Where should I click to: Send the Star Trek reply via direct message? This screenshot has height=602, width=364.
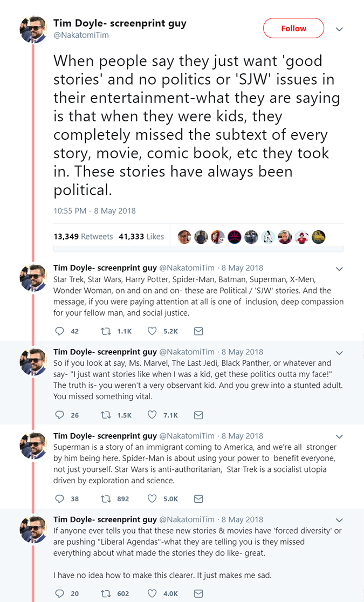[198, 331]
